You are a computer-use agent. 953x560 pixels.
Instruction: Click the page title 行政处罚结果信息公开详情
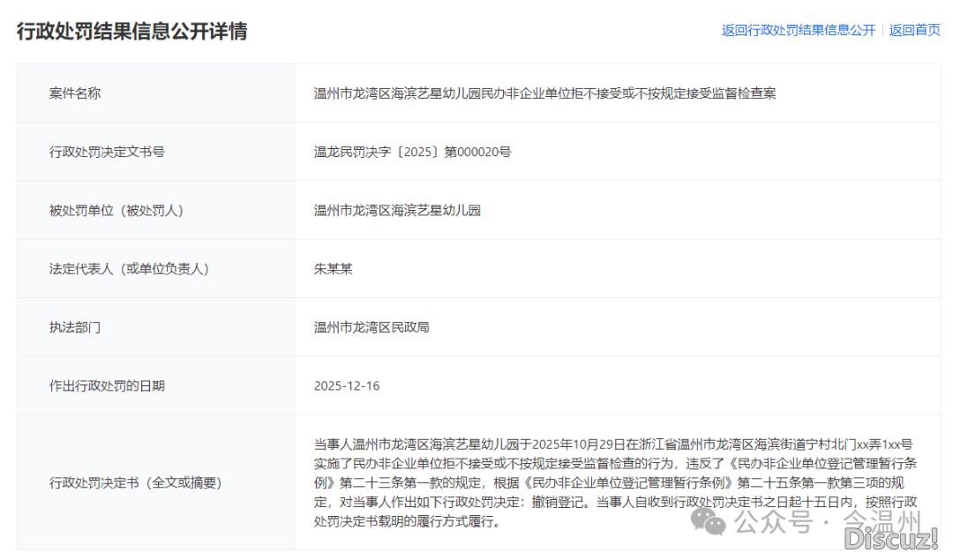click(132, 31)
